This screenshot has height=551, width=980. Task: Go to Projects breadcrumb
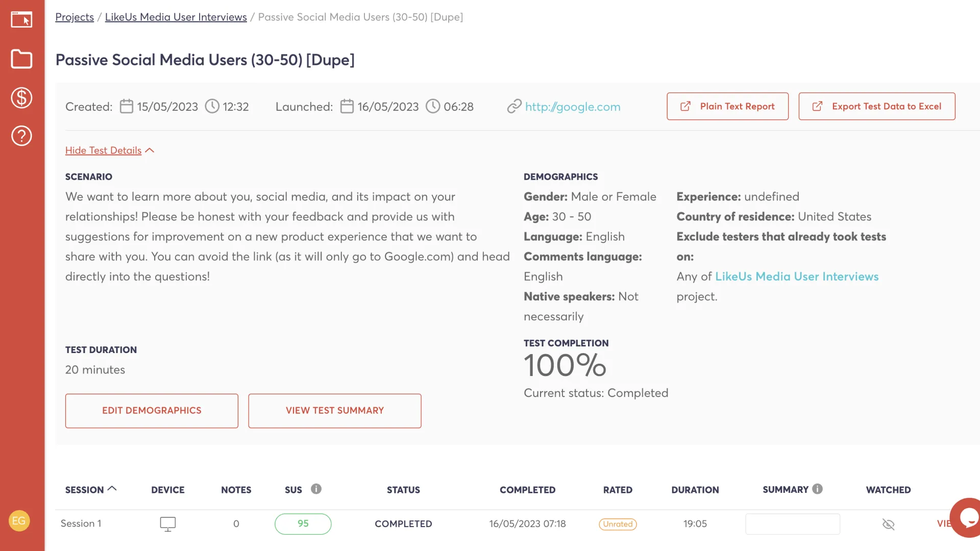click(75, 17)
